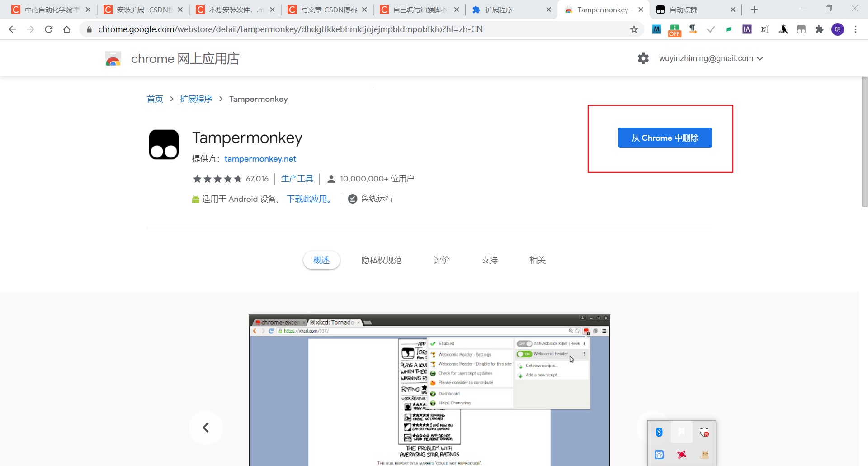
Task: Open the 评价 tab
Action: 442,260
